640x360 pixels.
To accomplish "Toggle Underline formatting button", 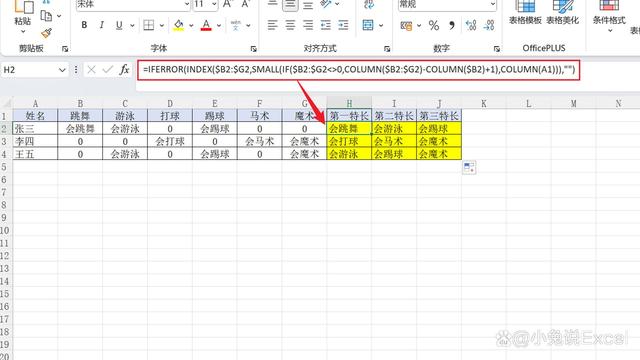I will [119, 25].
